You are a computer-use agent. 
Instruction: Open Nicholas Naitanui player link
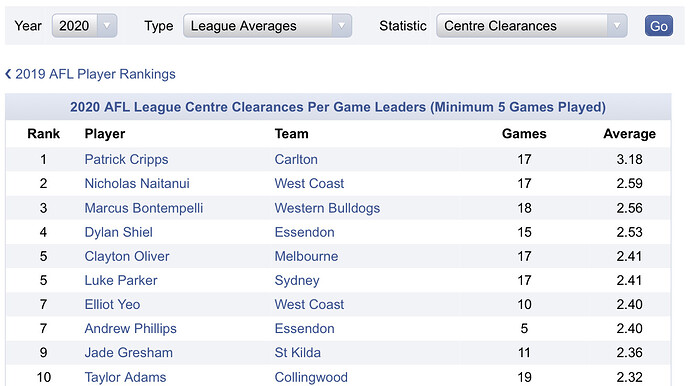[137, 184]
